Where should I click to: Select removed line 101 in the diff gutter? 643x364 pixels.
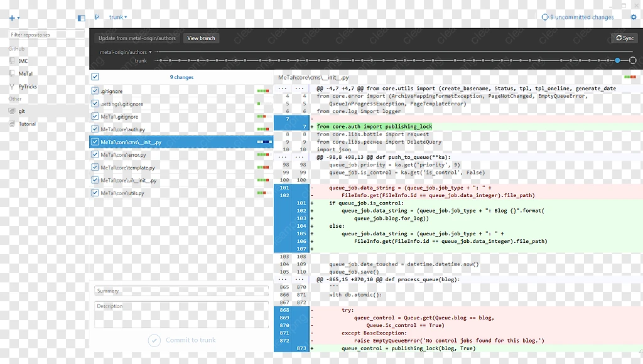click(284, 188)
